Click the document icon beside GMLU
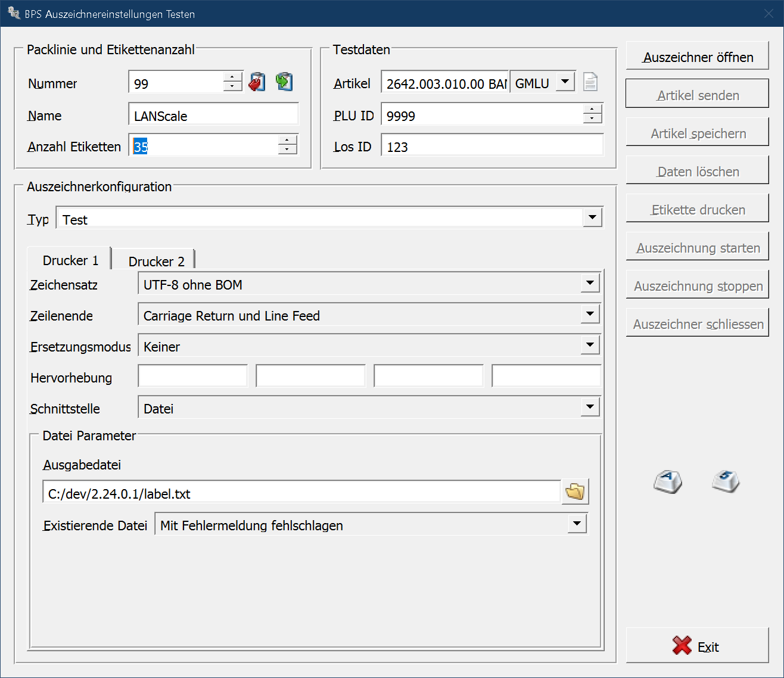Viewport: 784px width, 678px height. click(590, 82)
